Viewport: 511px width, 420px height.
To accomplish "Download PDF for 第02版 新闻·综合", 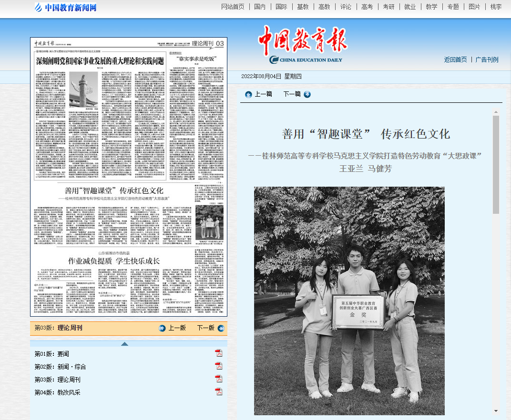I will tap(219, 366).
